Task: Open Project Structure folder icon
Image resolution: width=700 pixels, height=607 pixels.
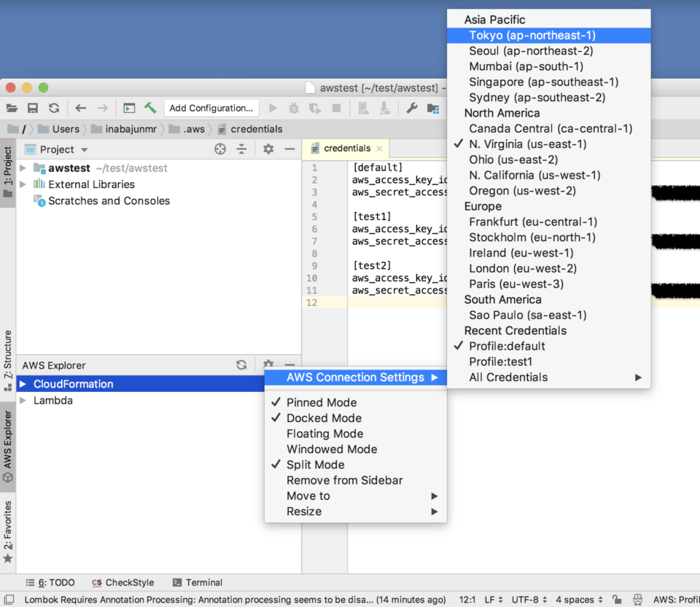Action: [x=433, y=108]
